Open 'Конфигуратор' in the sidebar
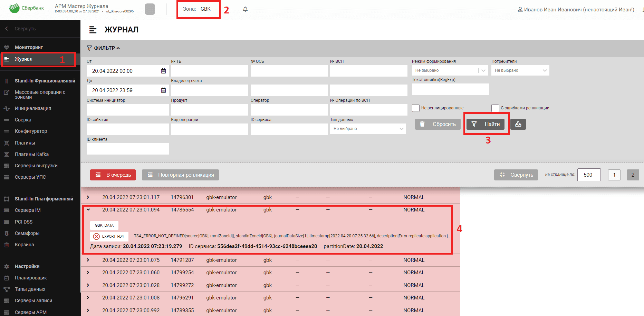The height and width of the screenshot is (316, 644). (x=31, y=131)
